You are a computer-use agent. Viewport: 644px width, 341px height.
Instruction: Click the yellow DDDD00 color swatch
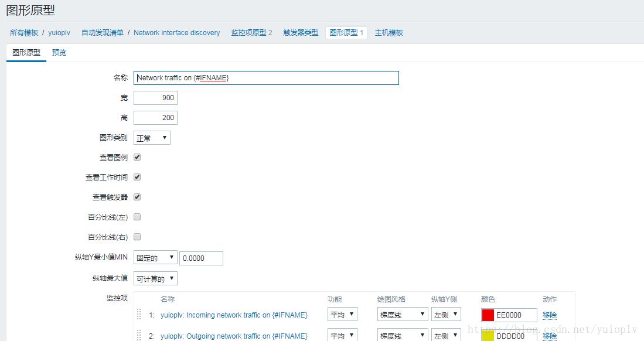488,336
